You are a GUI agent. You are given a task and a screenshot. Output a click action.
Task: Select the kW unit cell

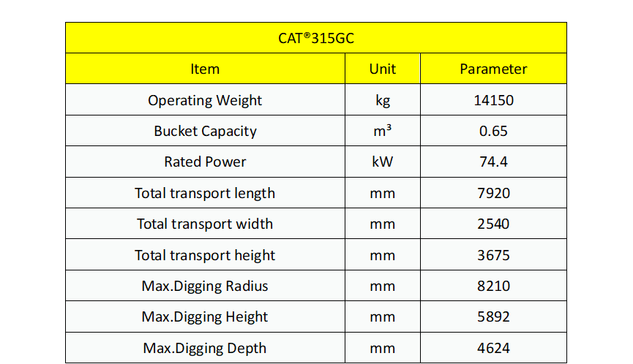(382, 162)
